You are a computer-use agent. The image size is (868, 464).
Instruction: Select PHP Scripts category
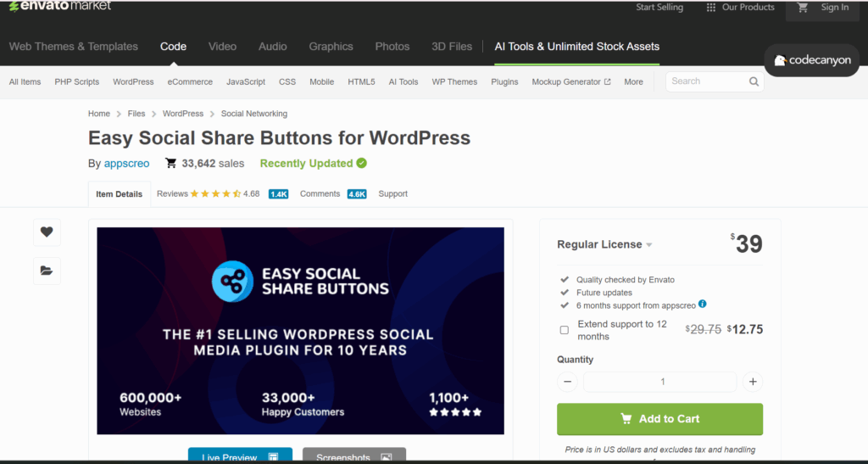click(x=77, y=82)
